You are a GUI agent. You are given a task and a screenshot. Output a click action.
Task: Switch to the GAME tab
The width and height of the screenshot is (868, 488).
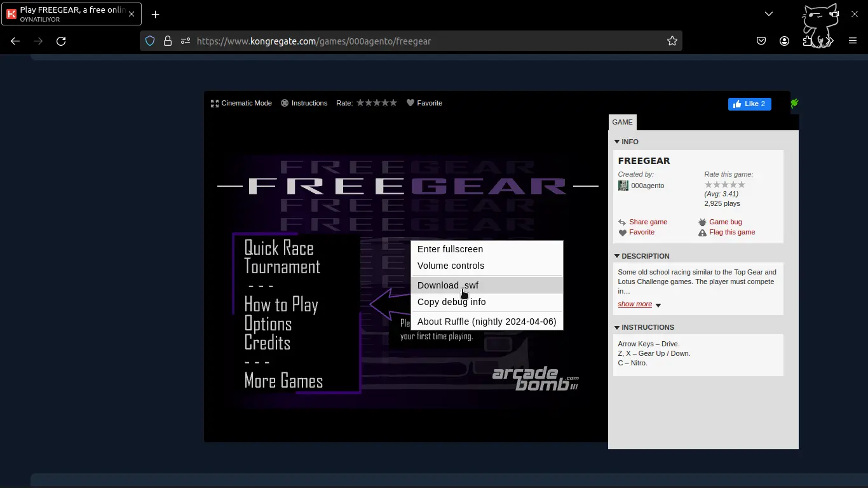(x=622, y=122)
